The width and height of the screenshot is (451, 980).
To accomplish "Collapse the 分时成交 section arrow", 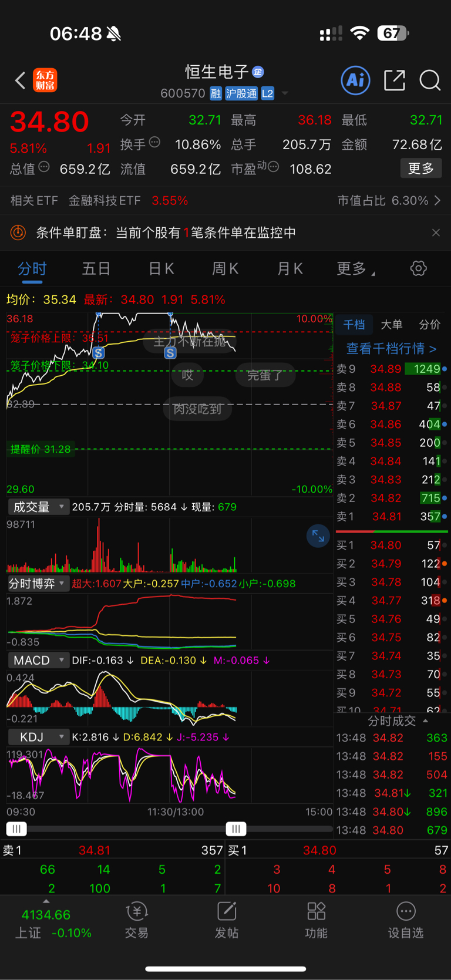I will coord(426,720).
